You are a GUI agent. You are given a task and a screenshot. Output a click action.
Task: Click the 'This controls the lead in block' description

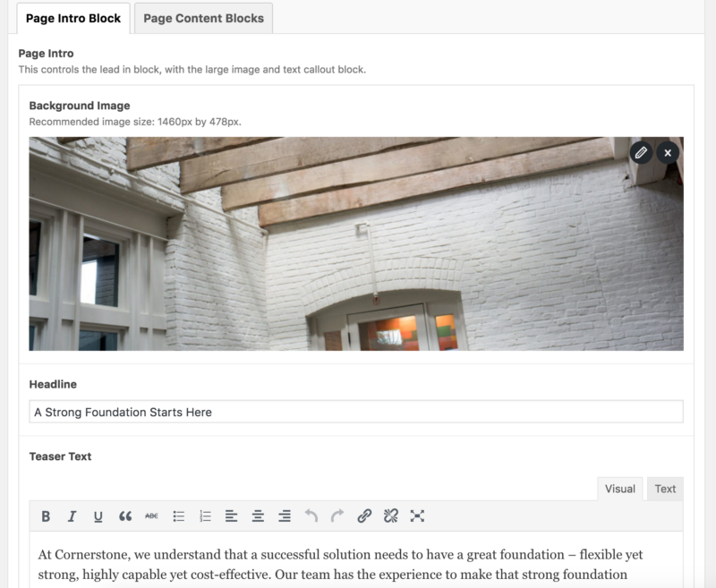[x=192, y=70]
